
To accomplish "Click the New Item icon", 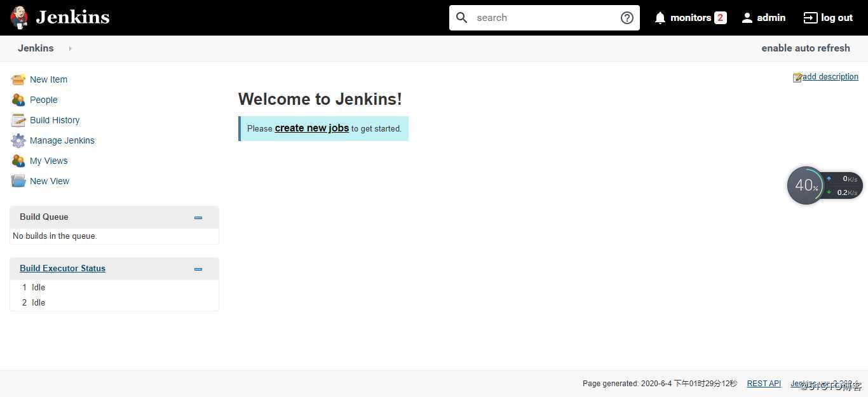I will pos(18,79).
